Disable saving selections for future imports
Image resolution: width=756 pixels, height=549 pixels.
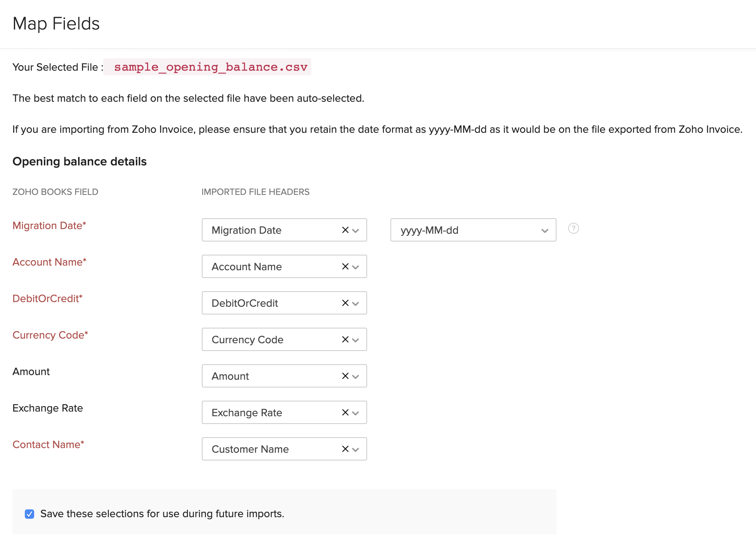pos(29,514)
